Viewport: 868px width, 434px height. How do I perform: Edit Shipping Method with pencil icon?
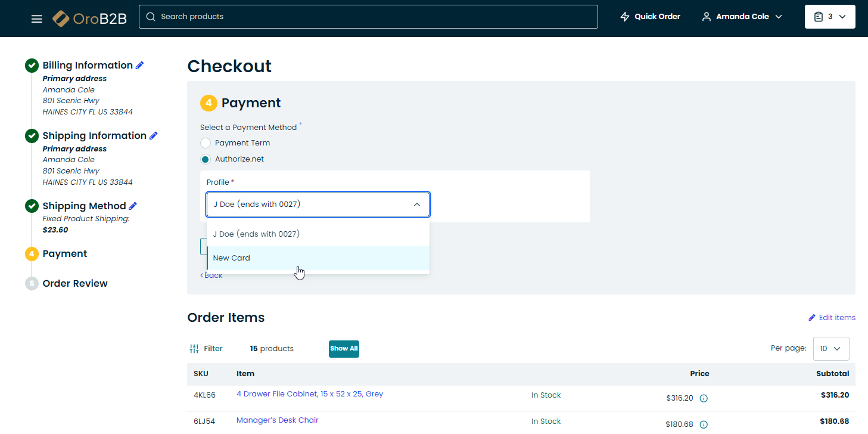[x=133, y=206]
